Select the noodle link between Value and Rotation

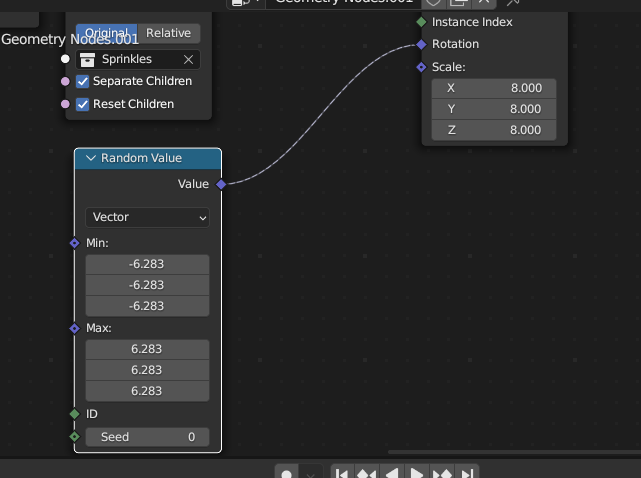(323, 114)
